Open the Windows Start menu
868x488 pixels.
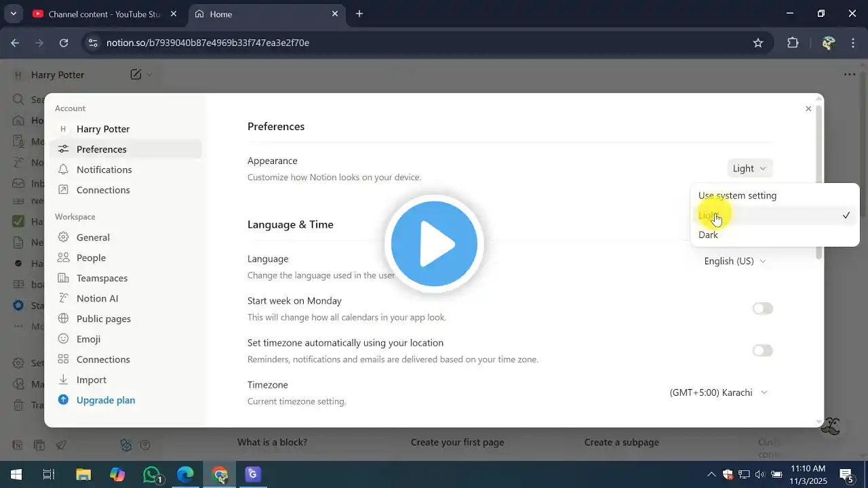[x=16, y=474]
